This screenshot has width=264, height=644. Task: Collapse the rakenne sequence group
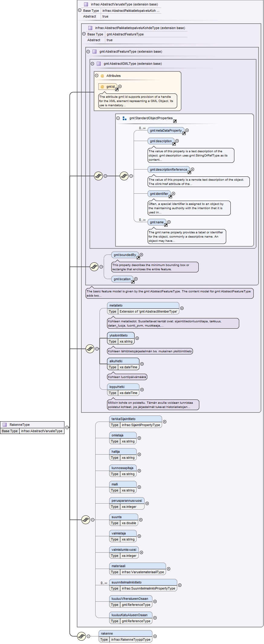click(x=89, y=636)
